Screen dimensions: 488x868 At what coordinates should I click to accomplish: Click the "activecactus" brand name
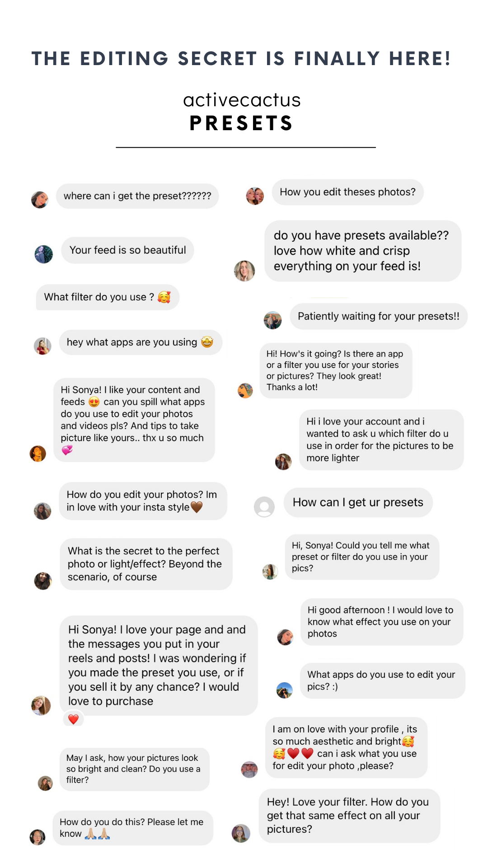242,100
